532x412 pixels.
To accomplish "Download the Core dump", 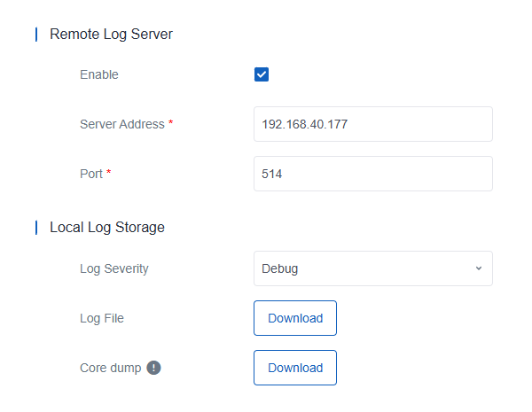I will 295,368.
